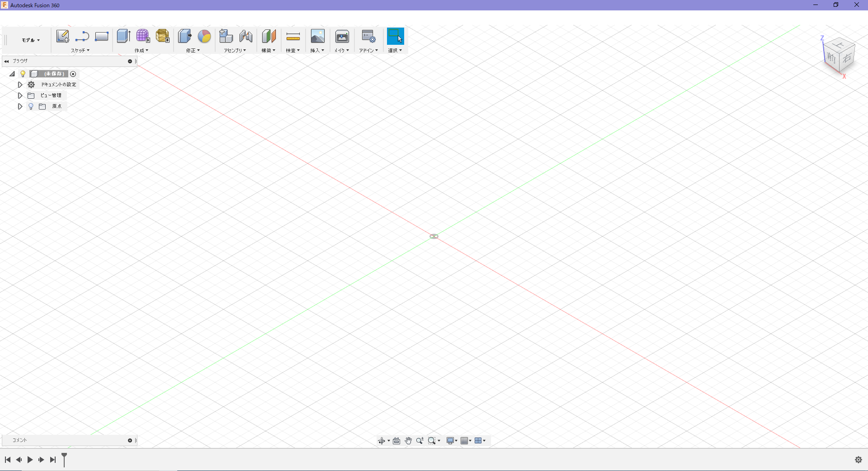Click the document settings gear icon
The height and width of the screenshot is (471, 868).
point(31,85)
